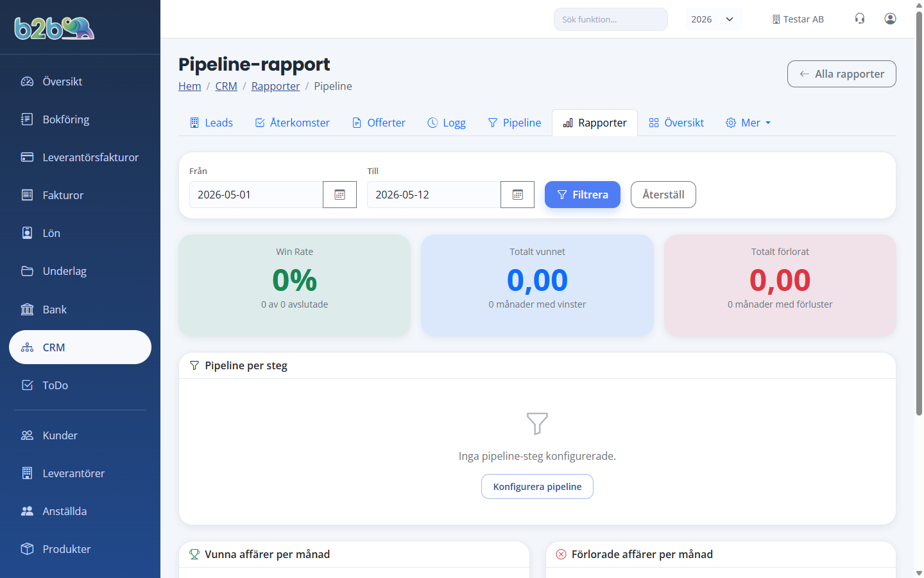Select the active Rapporter tab
This screenshot has height=578, width=924.
coord(595,123)
